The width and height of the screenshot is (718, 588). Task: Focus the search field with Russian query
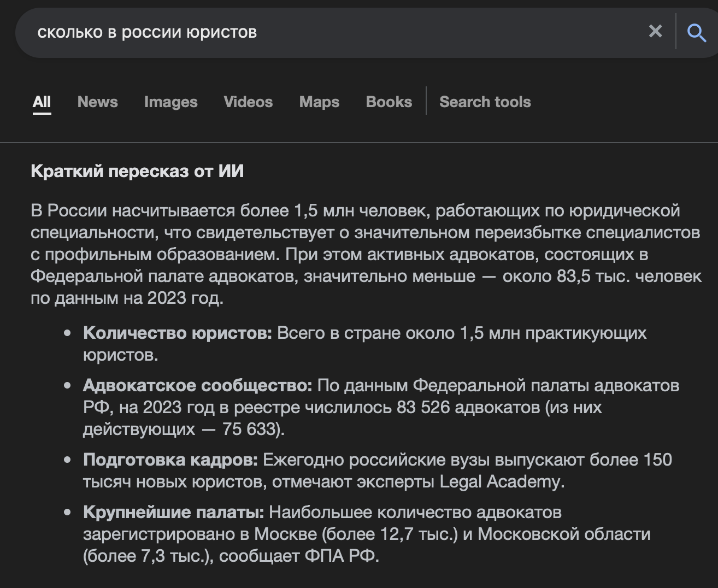(x=328, y=32)
